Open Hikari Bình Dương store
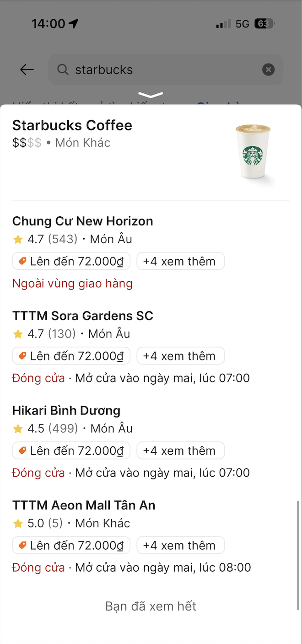 pos(66,411)
